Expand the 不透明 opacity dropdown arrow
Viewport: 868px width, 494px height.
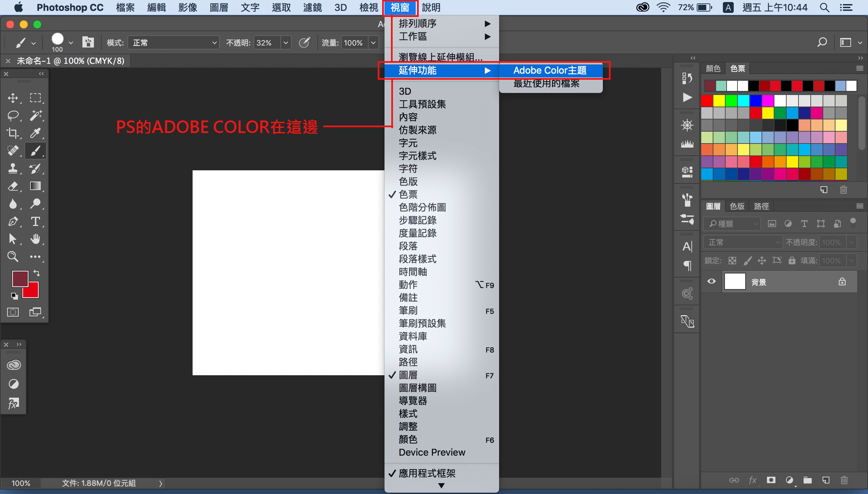click(x=286, y=43)
